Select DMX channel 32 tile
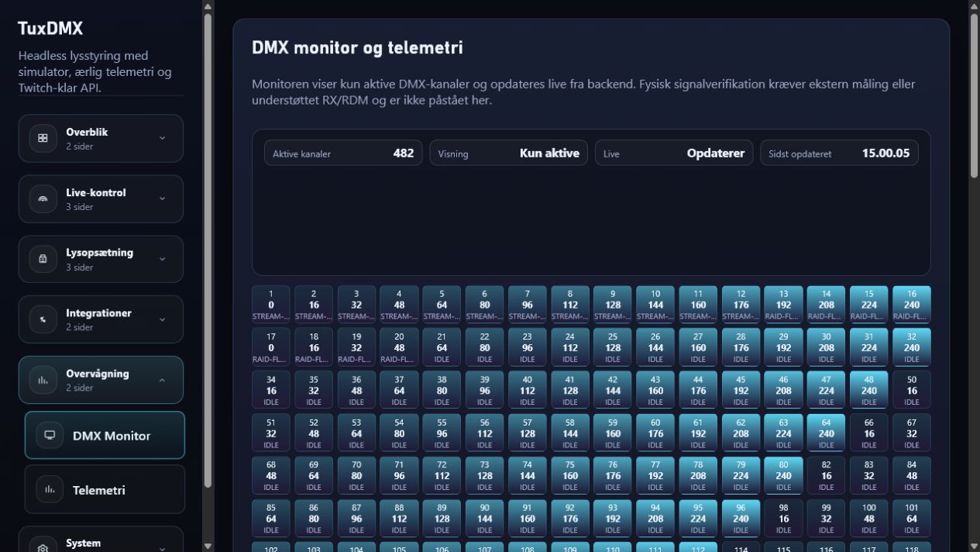The height and width of the screenshot is (552, 980). point(912,347)
